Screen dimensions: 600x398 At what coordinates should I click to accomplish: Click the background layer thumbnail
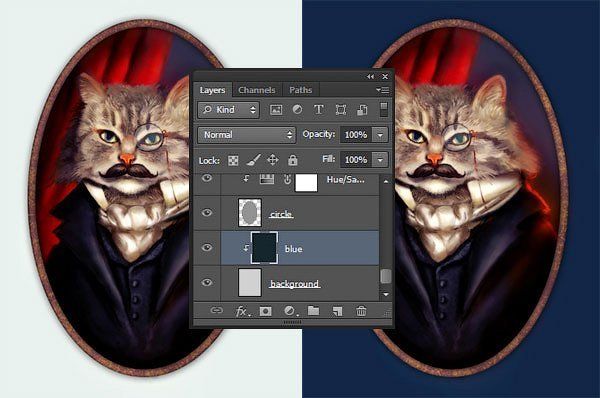point(250,282)
